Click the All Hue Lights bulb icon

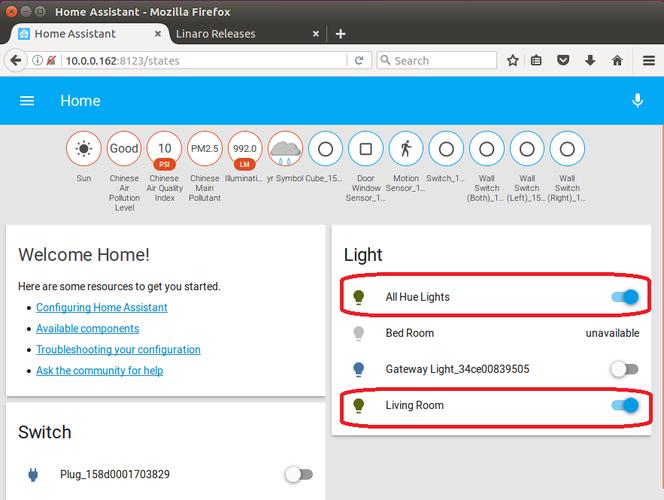click(359, 297)
